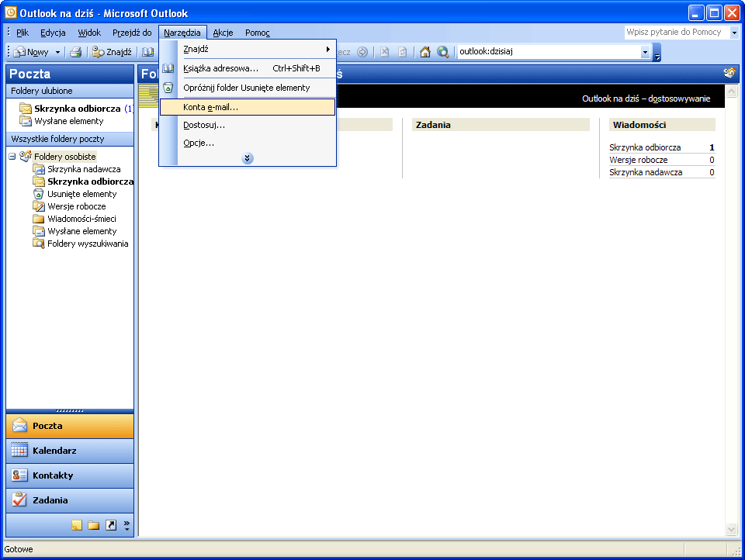
Task: Open the Przejdź do menu
Action: pos(132,33)
